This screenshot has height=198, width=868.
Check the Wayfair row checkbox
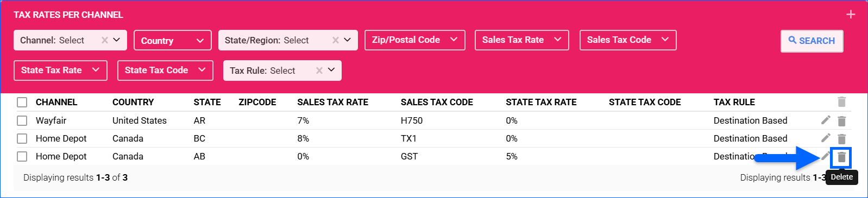pyautogui.click(x=22, y=120)
